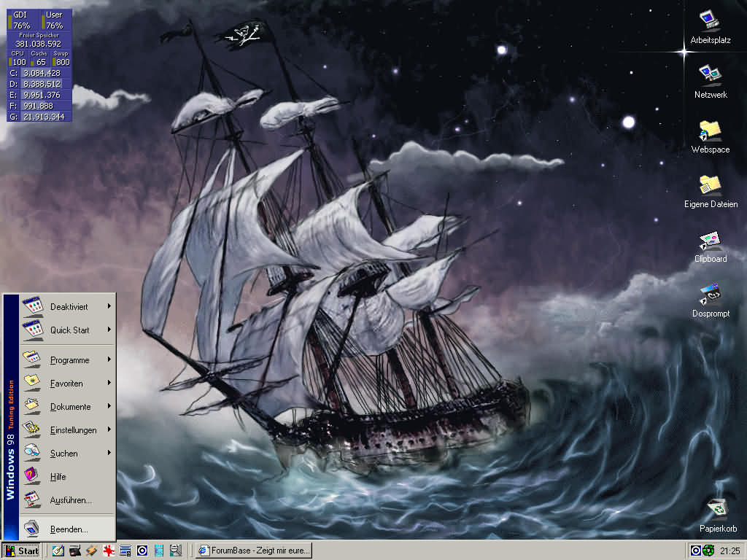Click drive E: value 9.961.376
Viewport: 747px width, 560px height.
42,96
